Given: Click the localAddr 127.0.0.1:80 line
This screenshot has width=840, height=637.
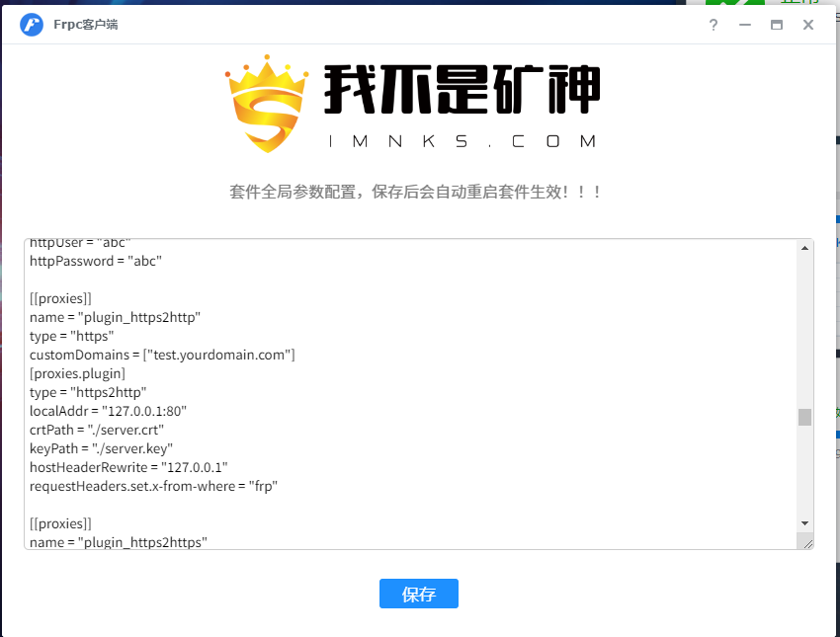Looking at the screenshot, I should pyautogui.click(x=109, y=411).
